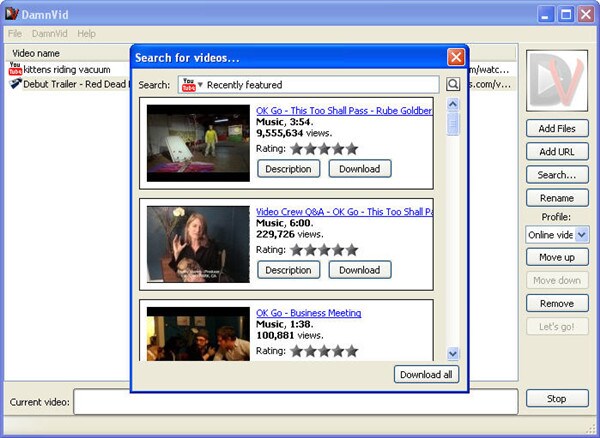Viewport: 600px width, 438px height.
Task: Click the Stop button
Action: [x=557, y=399]
